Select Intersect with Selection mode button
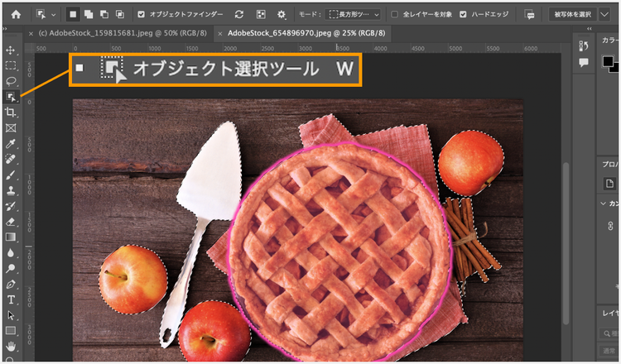This screenshot has width=621, height=364. point(119,14)
